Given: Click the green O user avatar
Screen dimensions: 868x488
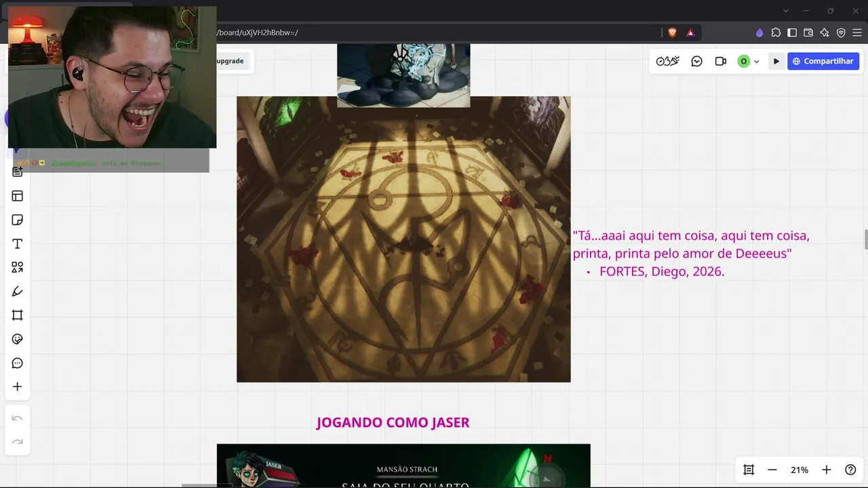Looking at the screenshot, I should pyautogui.click(x=743, y=61).
